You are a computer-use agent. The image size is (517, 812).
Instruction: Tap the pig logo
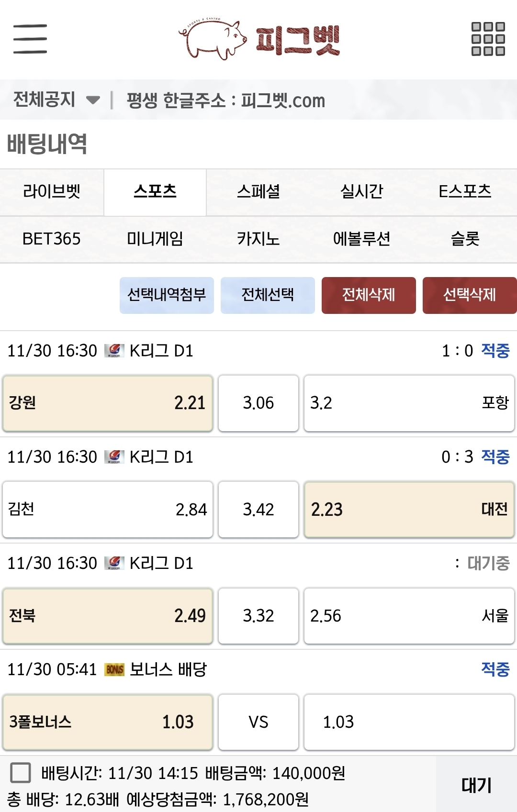point(213,39)
